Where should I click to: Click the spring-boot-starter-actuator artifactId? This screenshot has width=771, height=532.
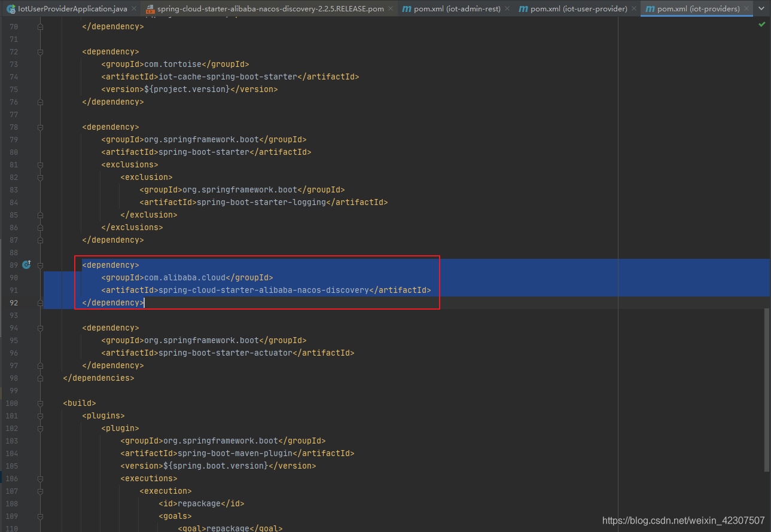click(x=225, y=353)
